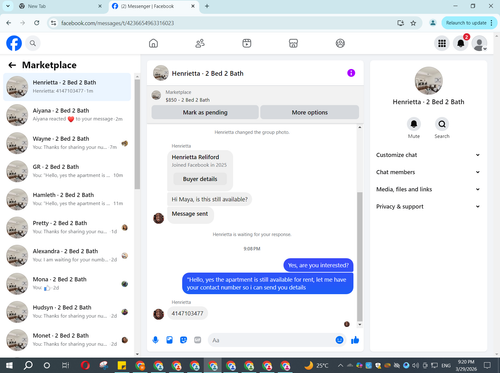Go back using Marketplace back arrow
Screen dimensions: 500x373
12,65
